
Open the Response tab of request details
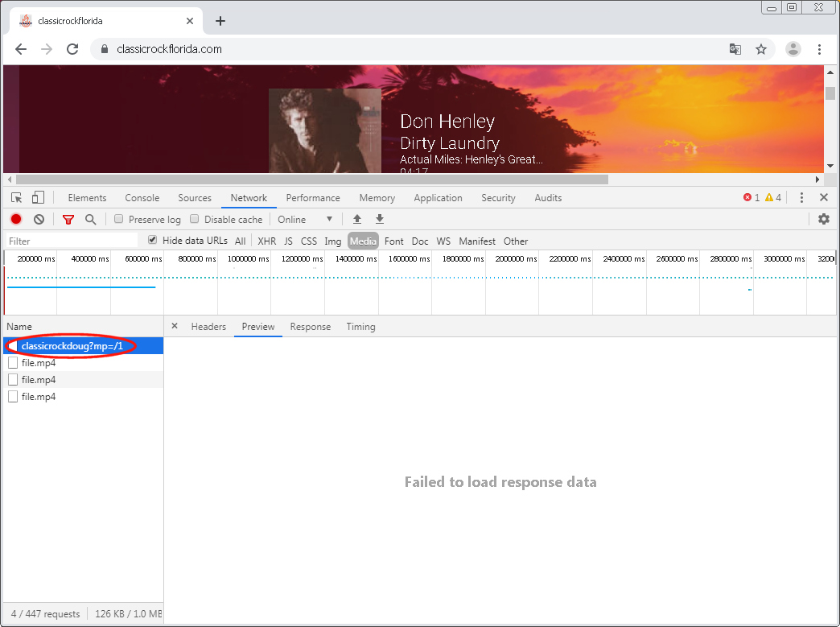[311, 326]
